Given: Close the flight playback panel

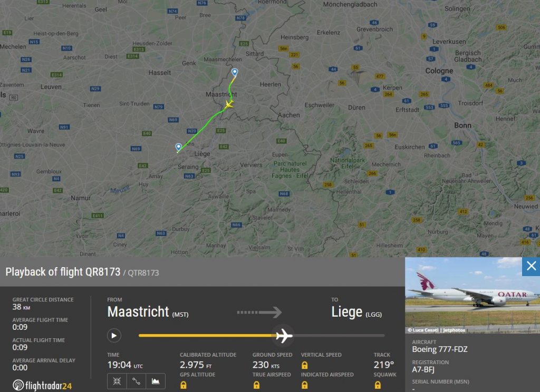Looking at the screenshot, I should tap(531, 266).
